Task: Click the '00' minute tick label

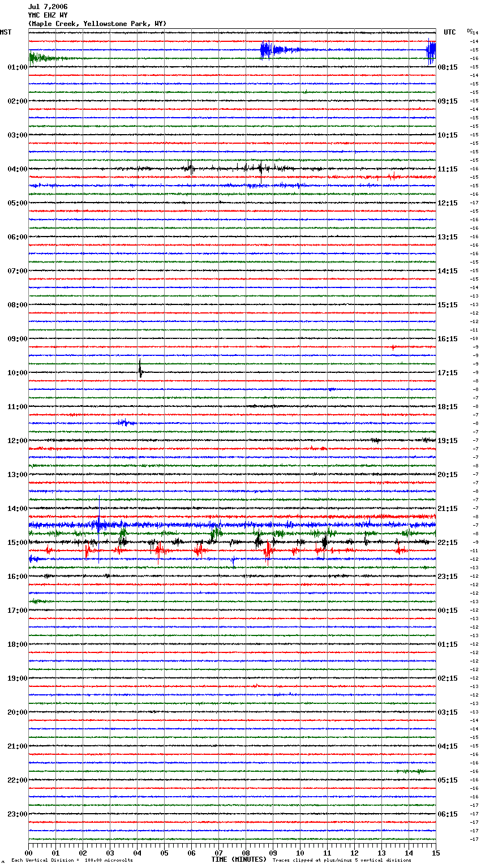Action: point(29,853)
